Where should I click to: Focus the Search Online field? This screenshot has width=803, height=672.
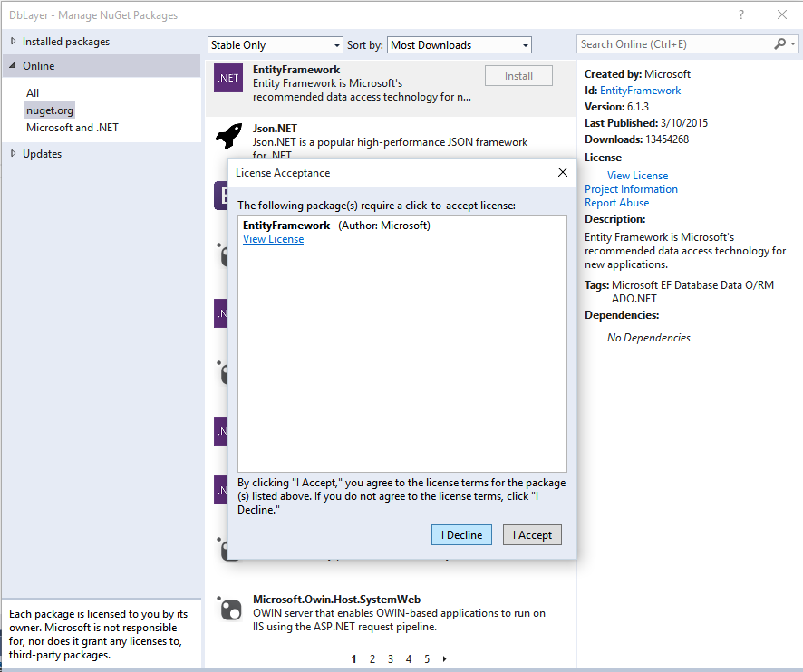pos(673,44)
